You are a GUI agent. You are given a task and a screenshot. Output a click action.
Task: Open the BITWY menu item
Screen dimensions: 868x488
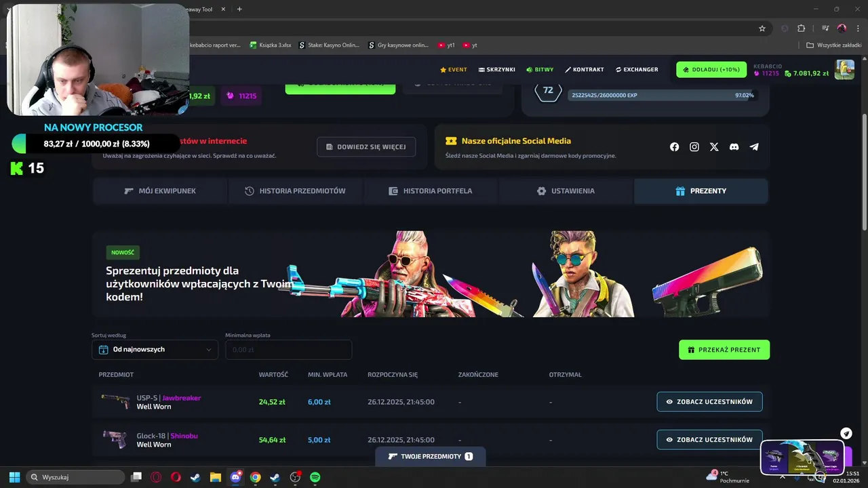[x=540, y=70]
